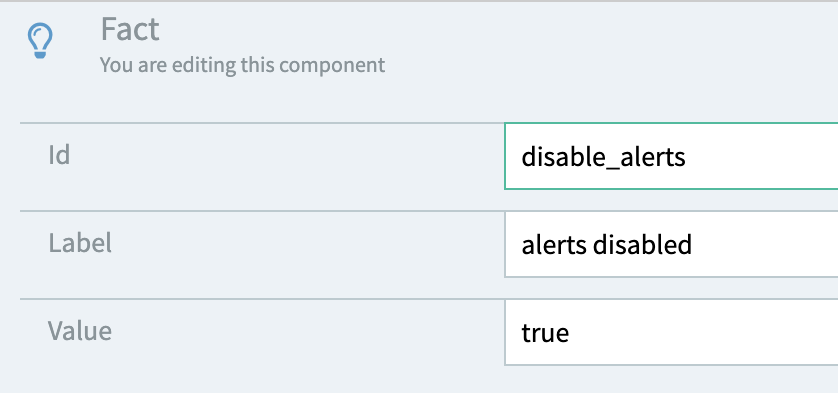
Task: Click empty space right of 'true' value
Action: point(705,333)
